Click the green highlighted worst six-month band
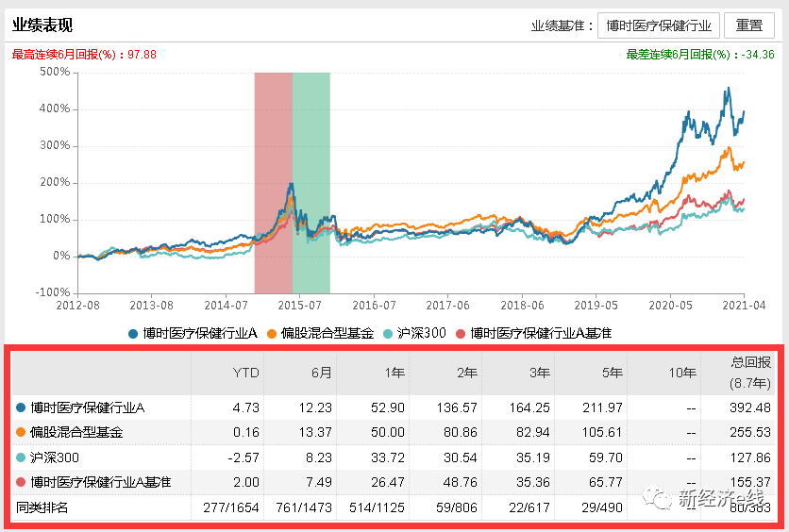 (x=311, y=183)
